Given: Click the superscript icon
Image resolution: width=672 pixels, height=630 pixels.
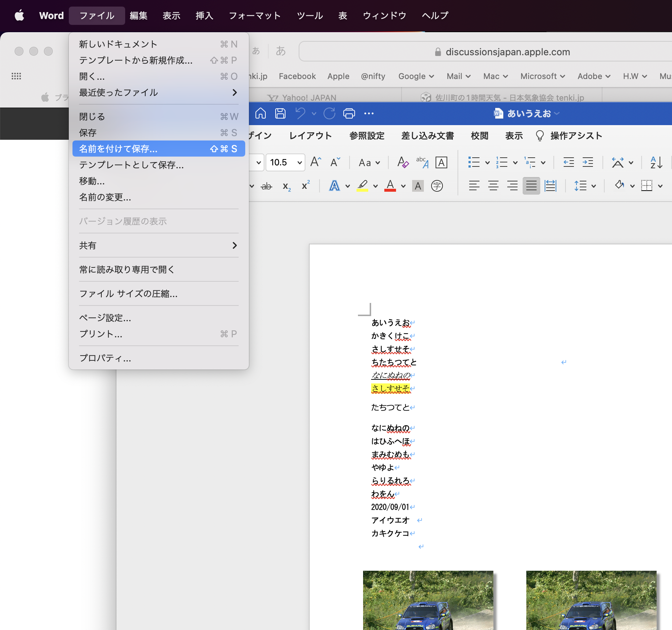Looking at the screenshot, I should 306,185.
